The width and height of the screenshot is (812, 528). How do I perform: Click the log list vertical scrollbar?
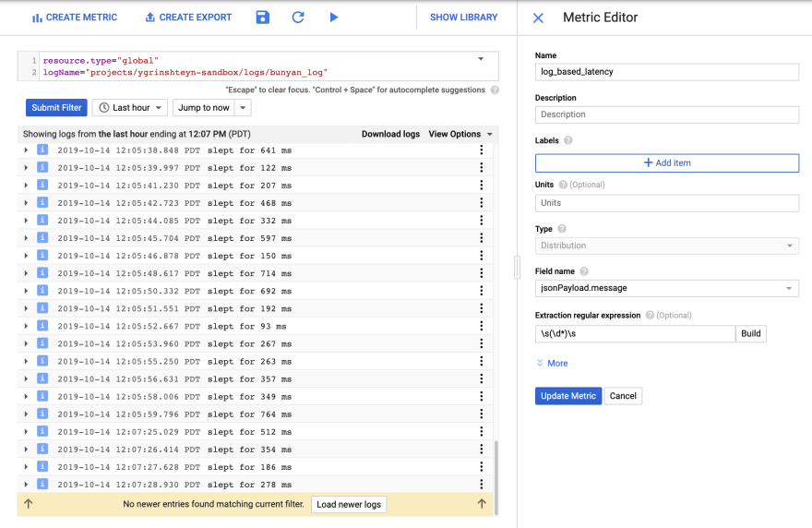pos(496,476)
